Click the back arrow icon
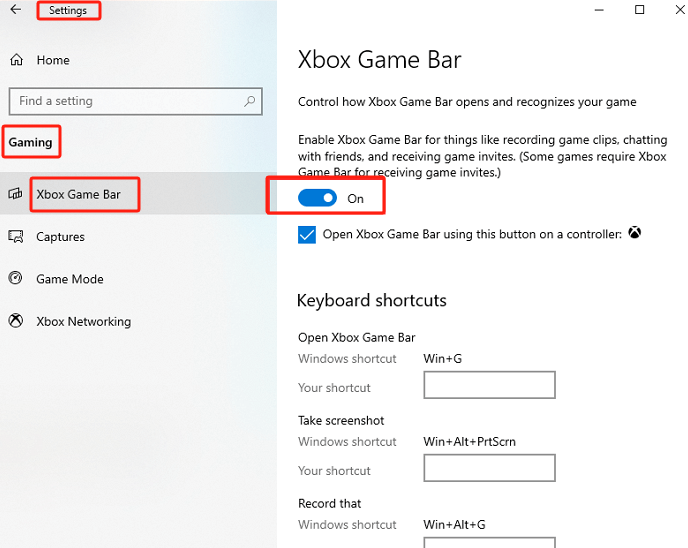 point(15,10)
